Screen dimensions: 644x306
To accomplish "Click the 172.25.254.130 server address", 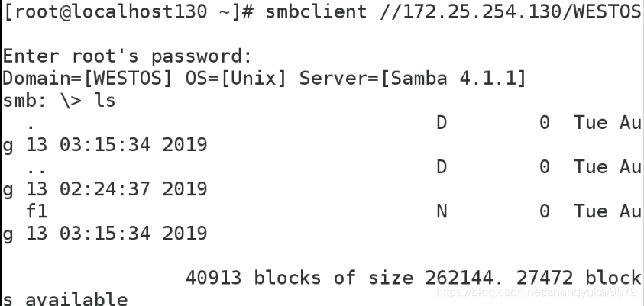I will click(482, 11).
